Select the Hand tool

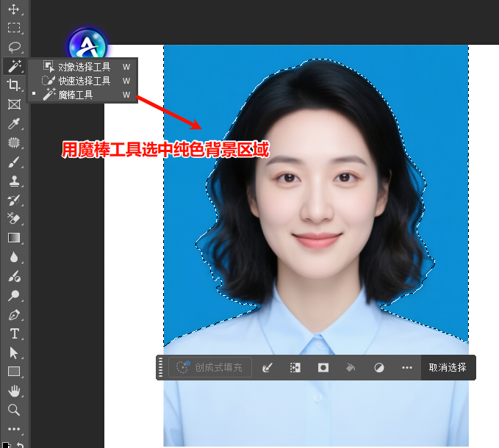(13, 391)
